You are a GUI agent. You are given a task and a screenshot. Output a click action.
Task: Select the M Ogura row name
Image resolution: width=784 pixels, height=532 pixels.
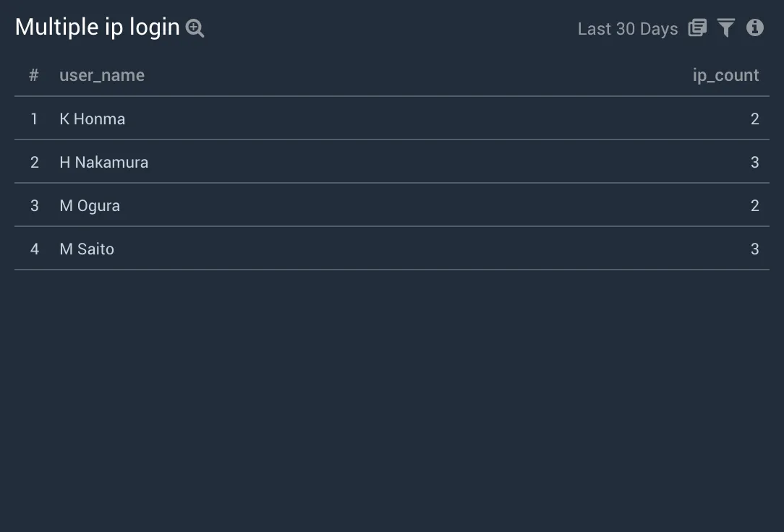[x=90, y=206]
